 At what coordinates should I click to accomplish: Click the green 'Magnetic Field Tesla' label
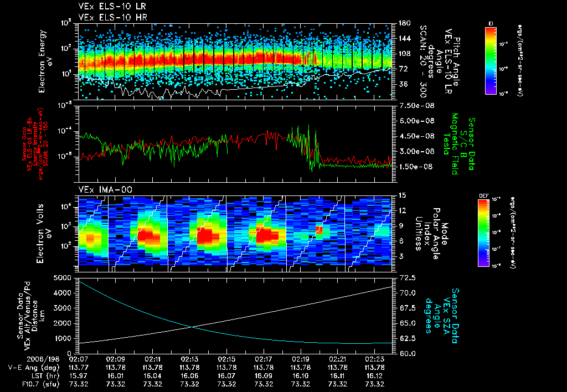pos(451,144)
